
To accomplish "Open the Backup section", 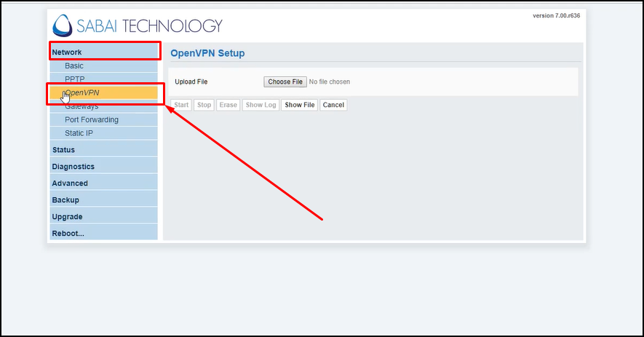I will (x=65, y=200).
